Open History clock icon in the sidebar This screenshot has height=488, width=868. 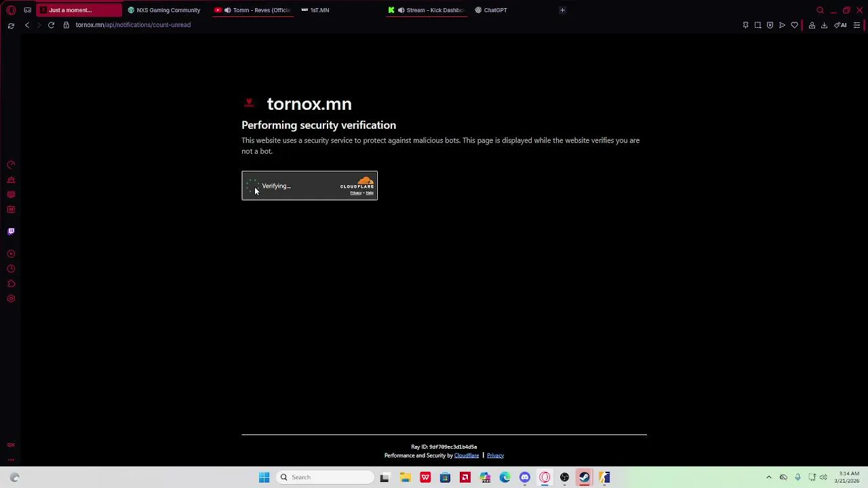pyautogui.click(x=11, y=269)
